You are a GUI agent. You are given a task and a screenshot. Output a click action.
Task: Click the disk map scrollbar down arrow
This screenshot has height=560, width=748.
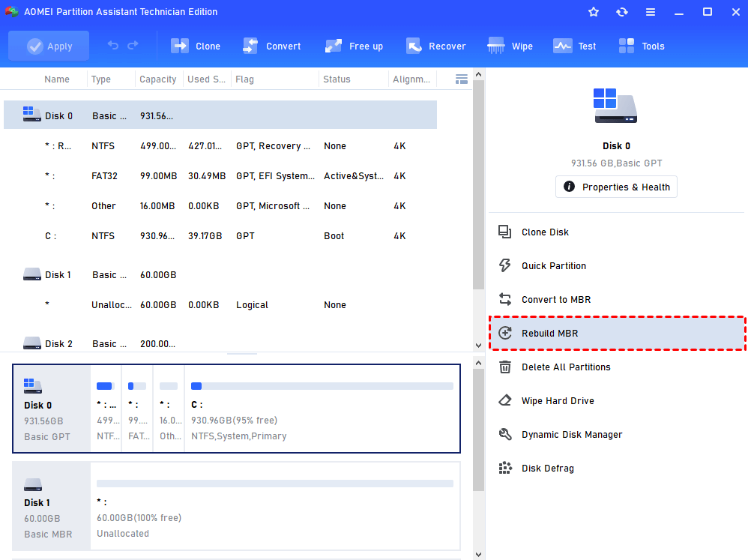pos(478,554)
